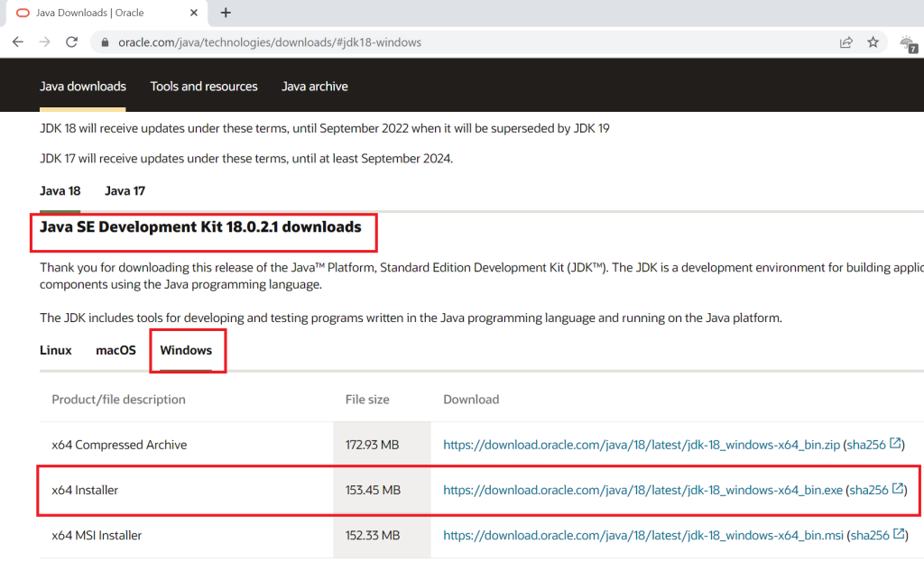Download the x64 Compressed Archive .zip link
924x562 pixels.
(642, 445)
